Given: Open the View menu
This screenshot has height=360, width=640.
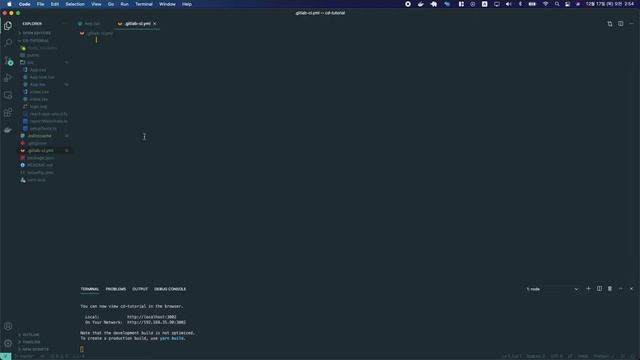Looking at the screenshot, I should (x=96, y=4).
